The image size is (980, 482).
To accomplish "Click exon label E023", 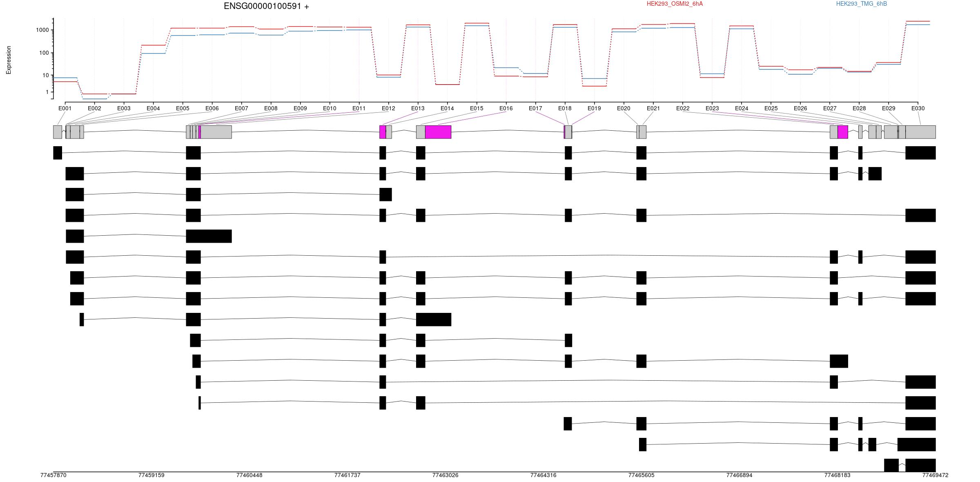I will point(712,108).
